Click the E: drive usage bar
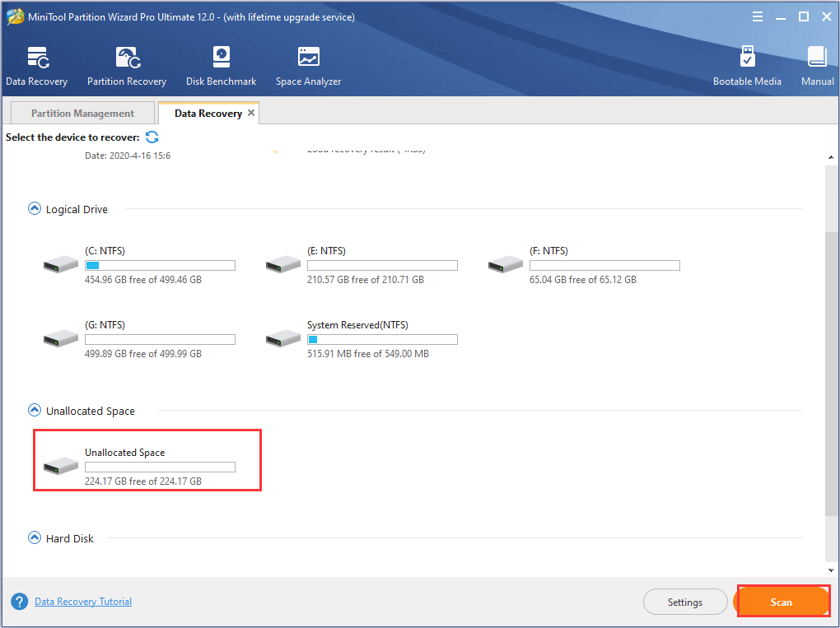 [382, 265]
